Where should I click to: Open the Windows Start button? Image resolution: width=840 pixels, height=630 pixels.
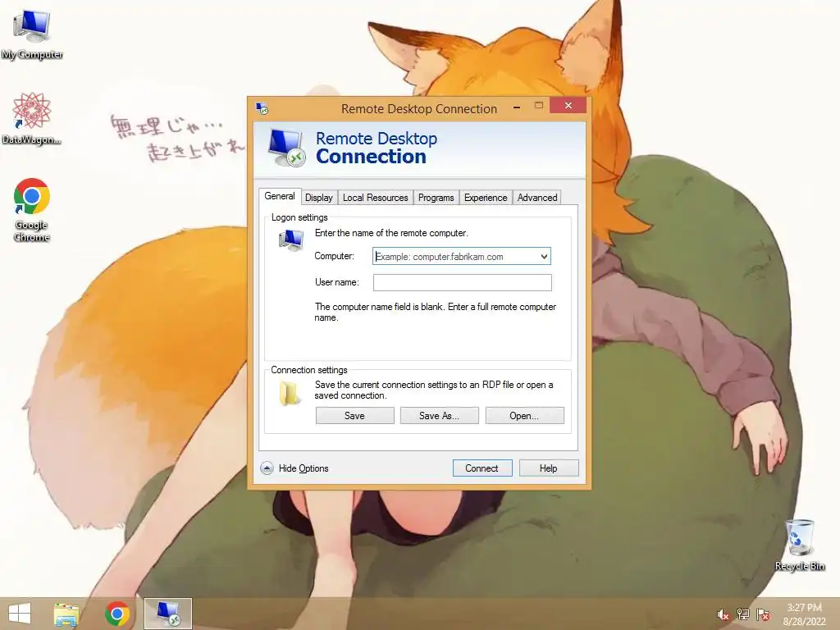click(x=20, y=614)
